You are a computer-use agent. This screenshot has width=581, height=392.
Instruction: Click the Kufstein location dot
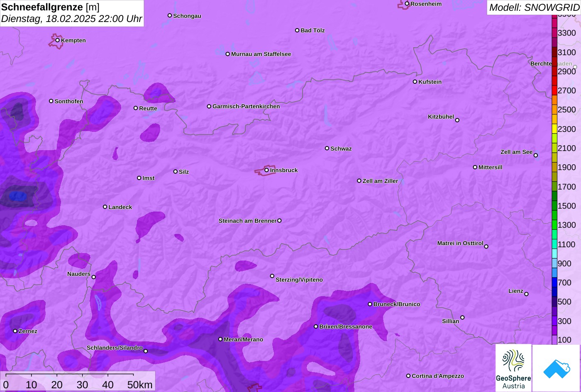click(415, 82)
